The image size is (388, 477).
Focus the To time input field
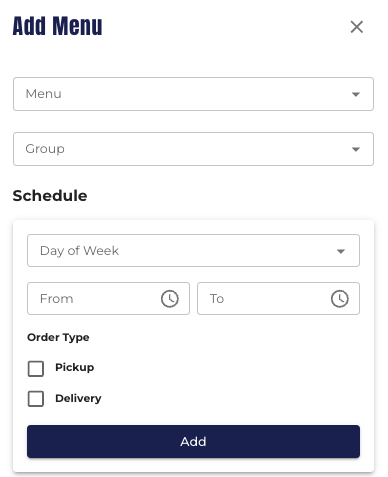pyautogui.click(x=278, y=298)
